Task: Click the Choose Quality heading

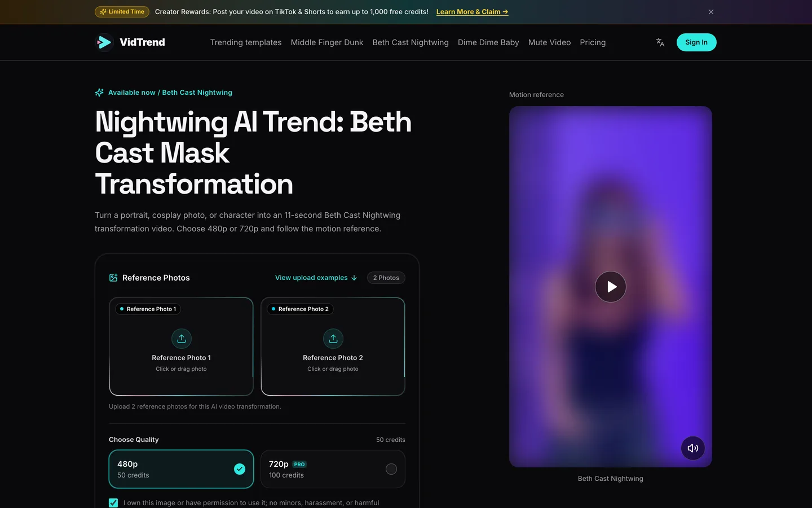Action: [x=134, y=440]
